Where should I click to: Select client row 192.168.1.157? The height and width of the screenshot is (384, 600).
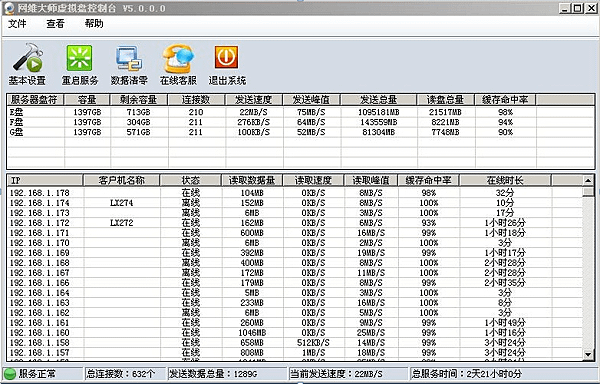(295, 352)
